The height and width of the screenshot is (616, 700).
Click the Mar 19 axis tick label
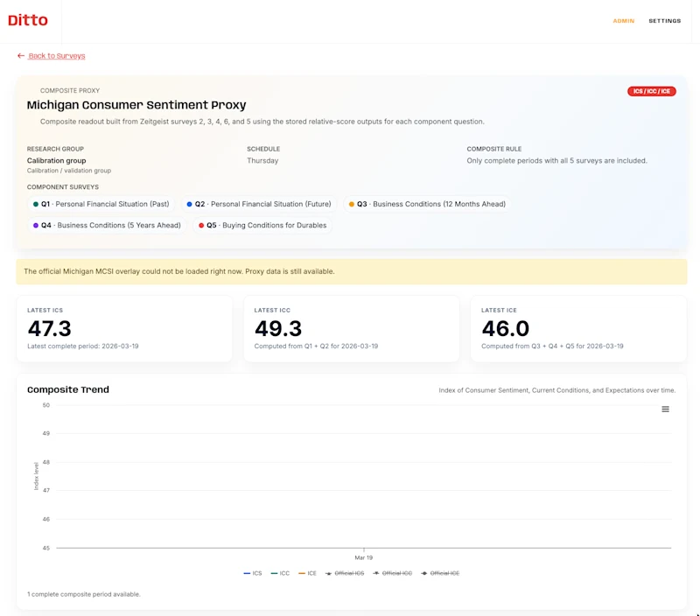363,557
